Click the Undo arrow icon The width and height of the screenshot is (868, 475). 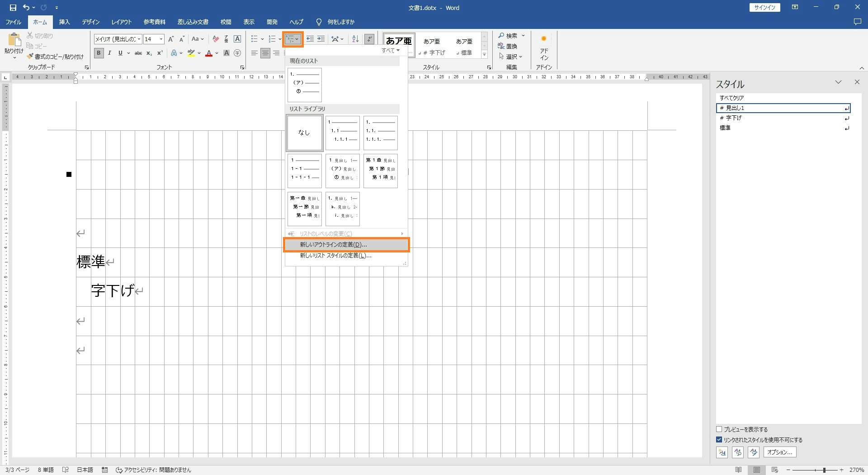26,8
